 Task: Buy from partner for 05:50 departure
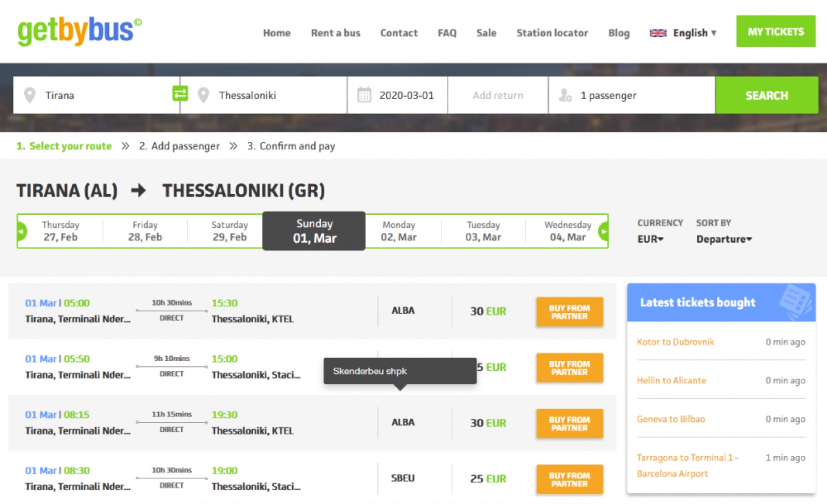tap(570, 368)
